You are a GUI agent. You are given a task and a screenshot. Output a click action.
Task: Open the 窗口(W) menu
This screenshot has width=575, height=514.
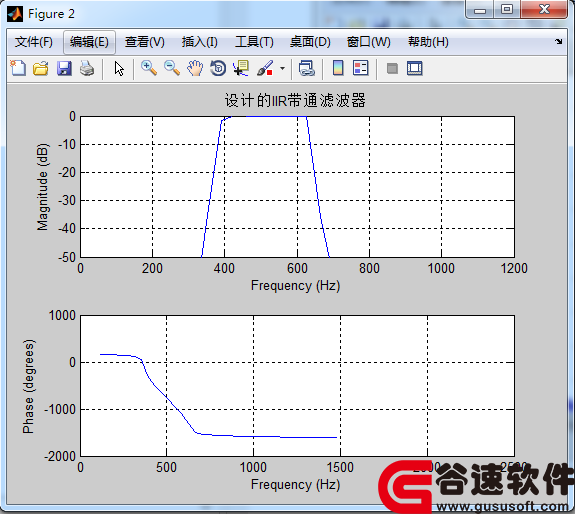[369, 42]
